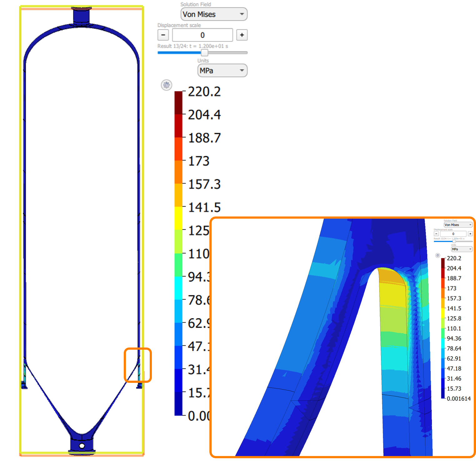Click the large legend value 188.7
This screenshot has width=476, height=472.
pos(204,138)
